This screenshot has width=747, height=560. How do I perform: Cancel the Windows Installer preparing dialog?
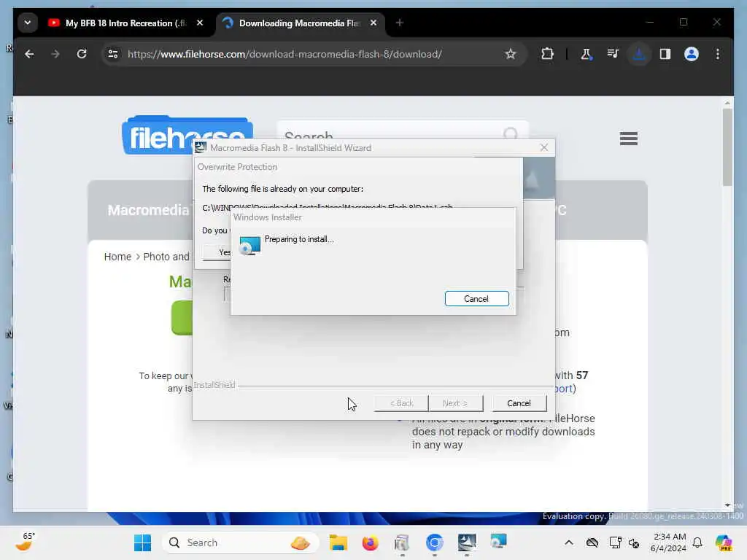point(476,298)
